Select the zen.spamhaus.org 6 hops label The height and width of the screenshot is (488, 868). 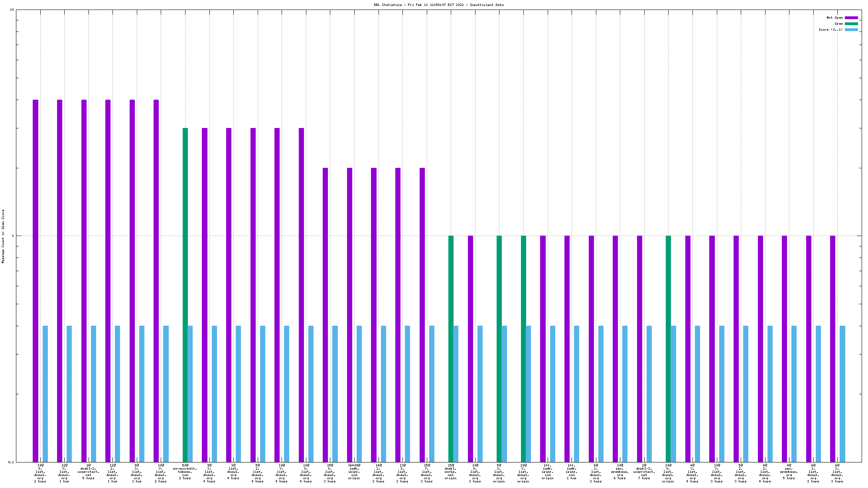point(620,472)
